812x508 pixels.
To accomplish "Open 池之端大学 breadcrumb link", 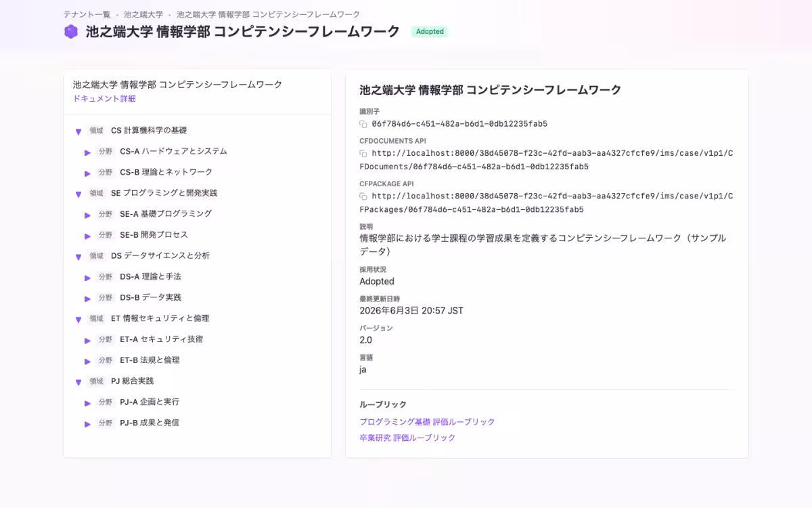I will (143, 14).
